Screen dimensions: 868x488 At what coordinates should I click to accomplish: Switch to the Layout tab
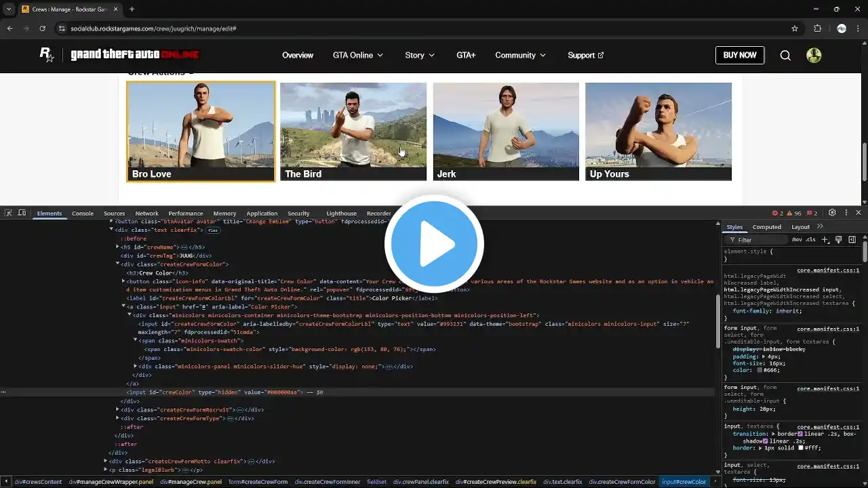801,227
